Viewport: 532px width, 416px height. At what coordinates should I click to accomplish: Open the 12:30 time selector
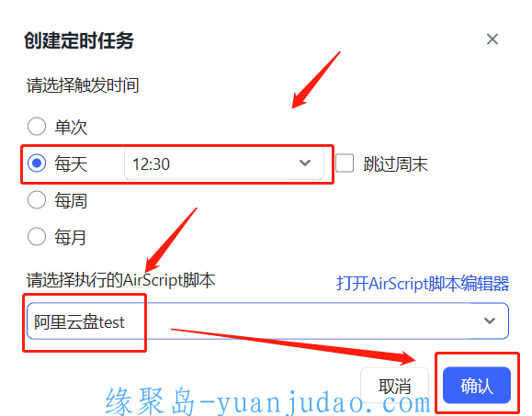(224, 163)
